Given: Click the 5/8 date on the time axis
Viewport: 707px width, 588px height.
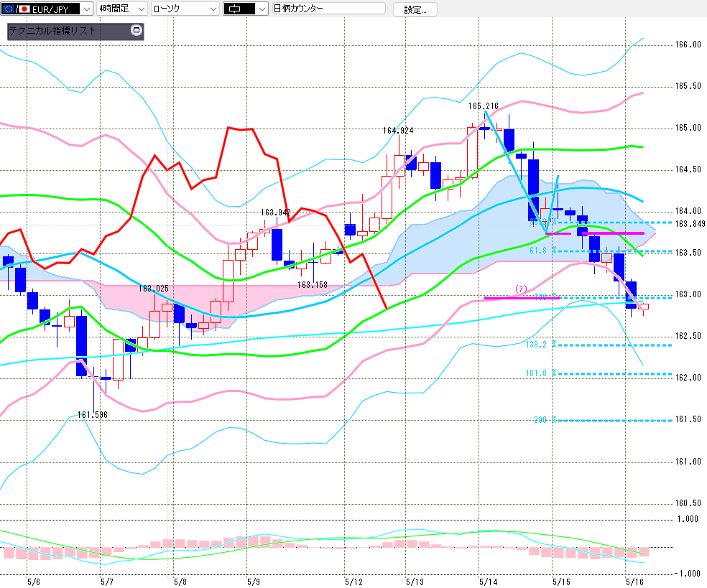Looking at the screenshot, I should [180, 582].
